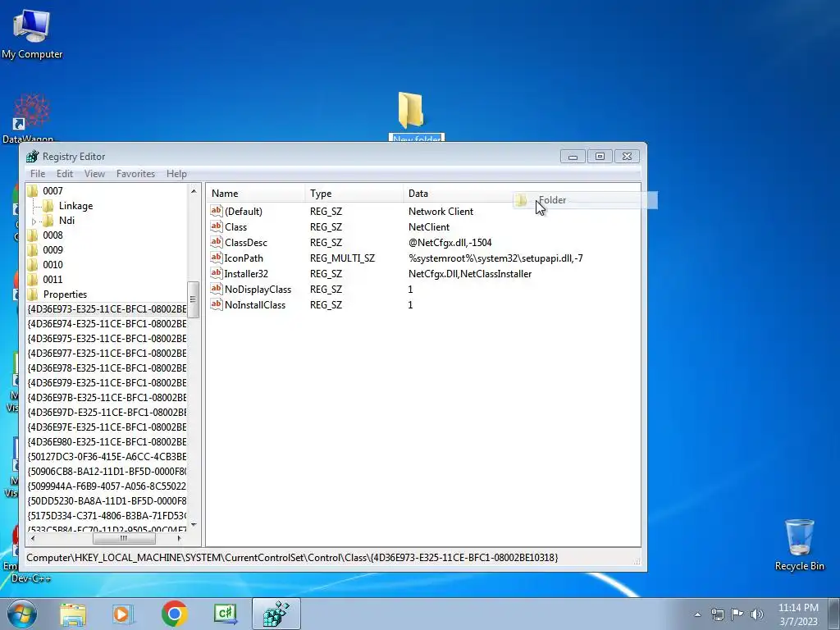840x630 pixels.
Task: Select the {4D36E978-E325-11CE key
Action: 107,368
